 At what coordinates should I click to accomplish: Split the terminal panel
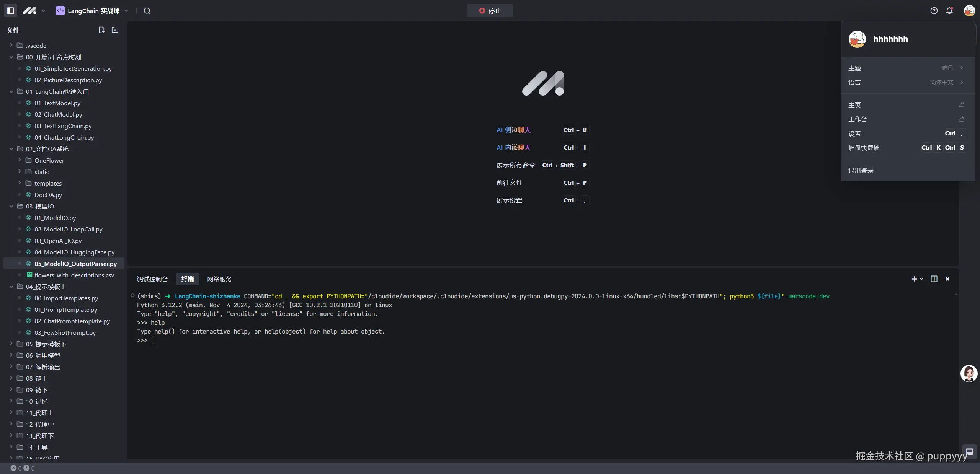click(934, 279)
